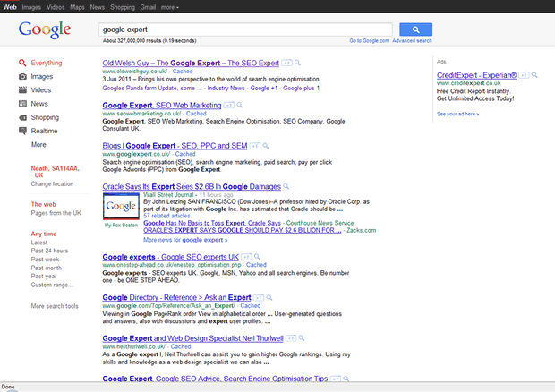The image size is (555, 392).
Task: Open News in the top black bar
Action: [98, 7]
